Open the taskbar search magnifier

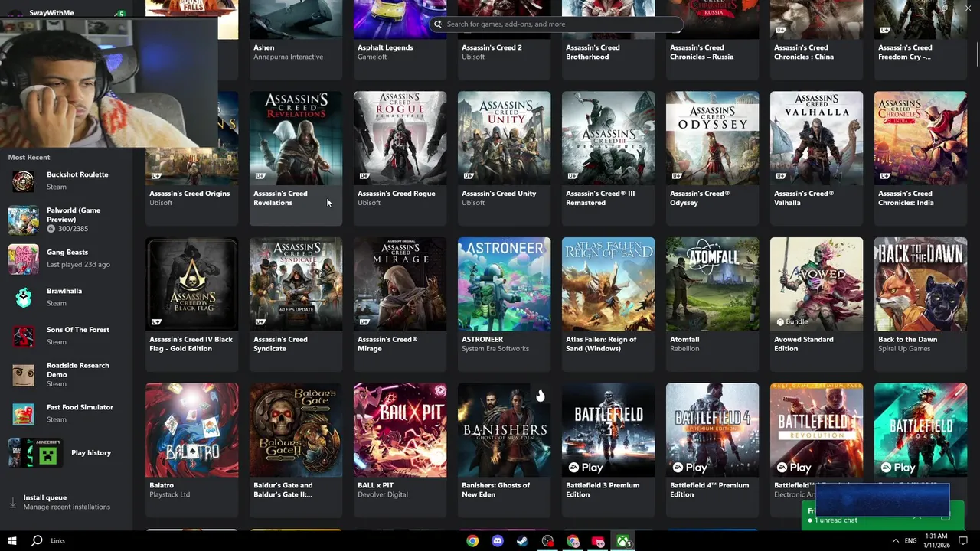click(37, 541)
